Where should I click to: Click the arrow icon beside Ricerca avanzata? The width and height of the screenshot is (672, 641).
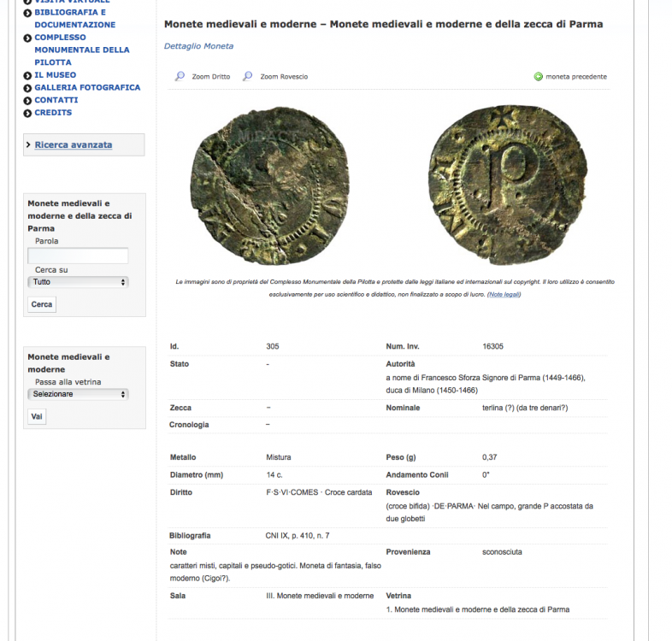tap(29, 145)
